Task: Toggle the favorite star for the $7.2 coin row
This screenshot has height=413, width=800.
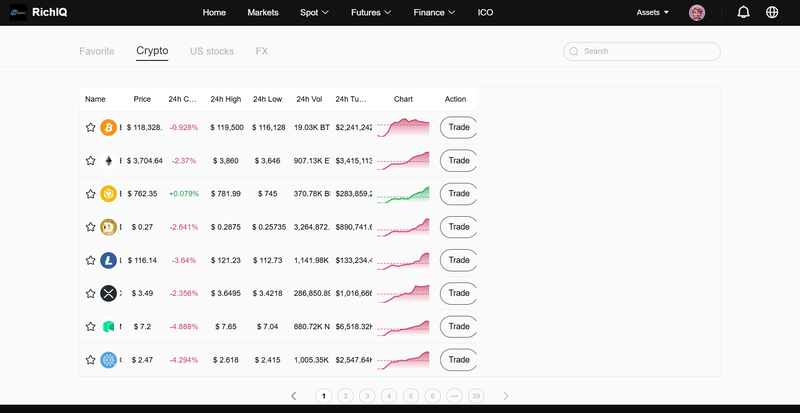Action: [x=90, y=327]
